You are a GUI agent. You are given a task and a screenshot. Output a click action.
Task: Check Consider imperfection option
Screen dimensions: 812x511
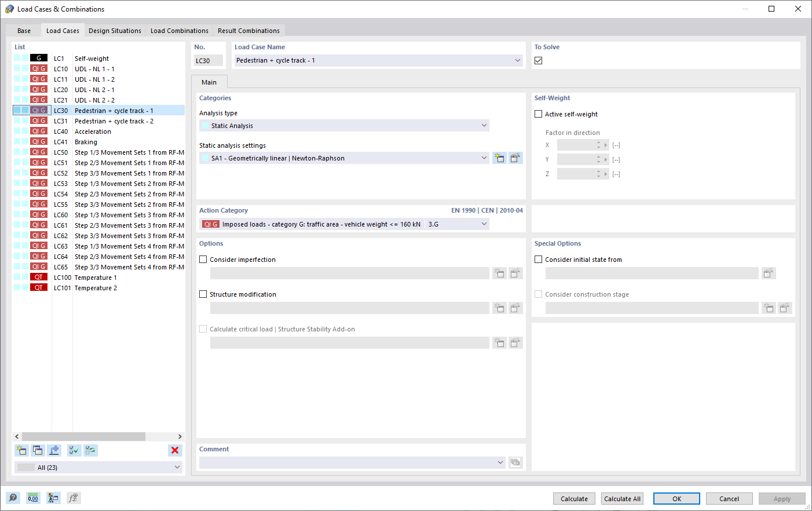(x=203, y=259)
